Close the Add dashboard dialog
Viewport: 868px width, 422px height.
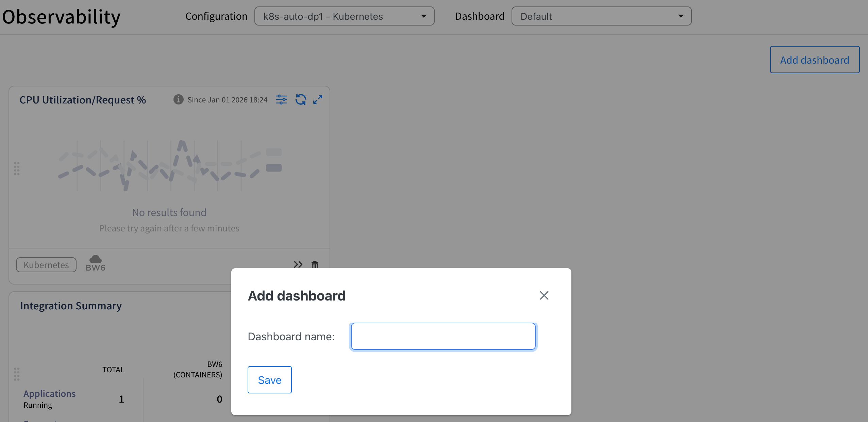point(544,295)
